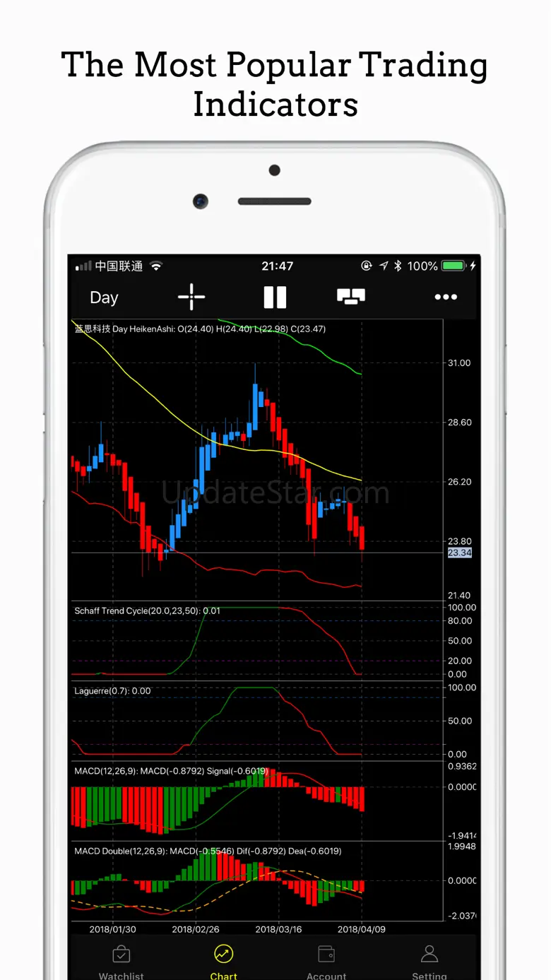
Task: Click the 2018/03/16 date axis marker
Action: 278,930
